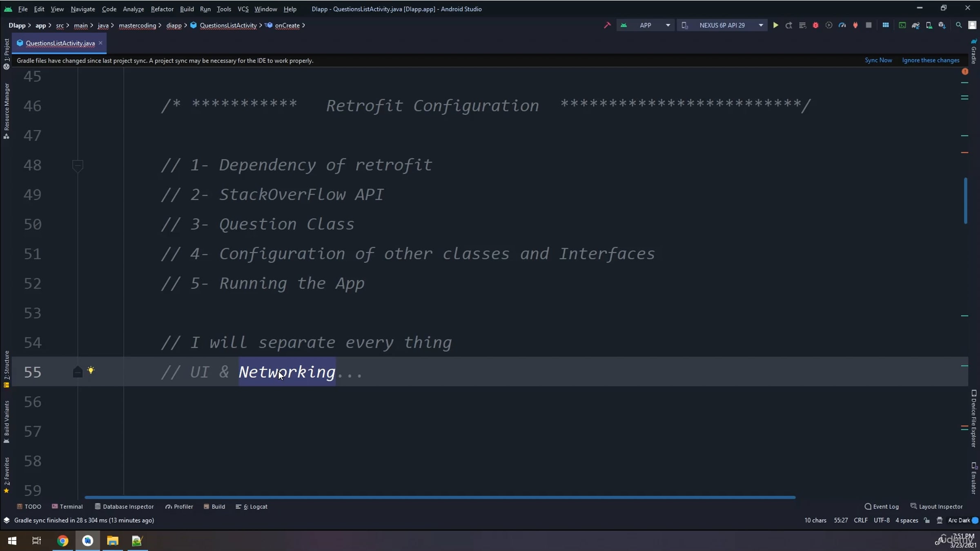This screenshot has width=980, height=551.
Task: Click the red Debug bug icon
Action: click(x=815, y=25)
